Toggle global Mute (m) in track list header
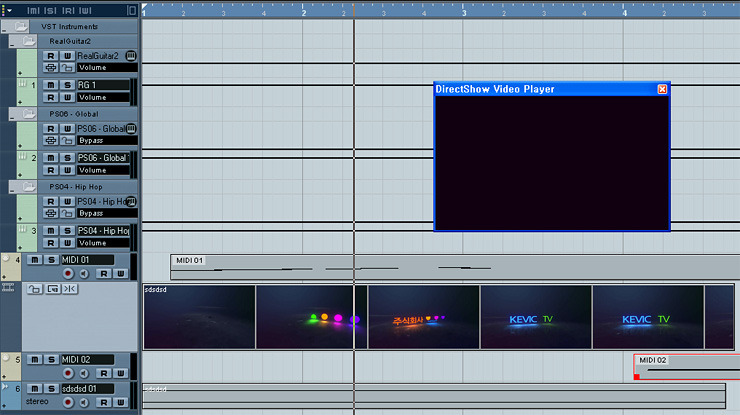This screenshot has width=740, height=415. point(33,10)
